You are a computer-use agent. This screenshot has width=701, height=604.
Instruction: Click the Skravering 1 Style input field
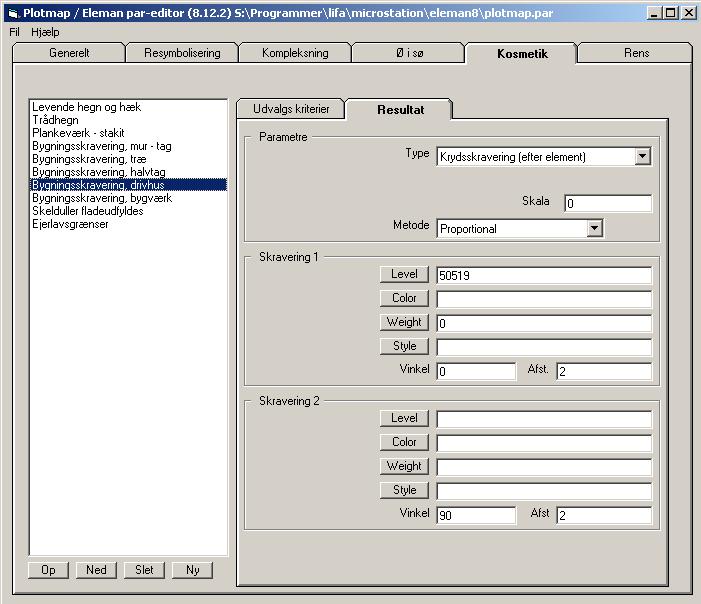pos(544,347)
